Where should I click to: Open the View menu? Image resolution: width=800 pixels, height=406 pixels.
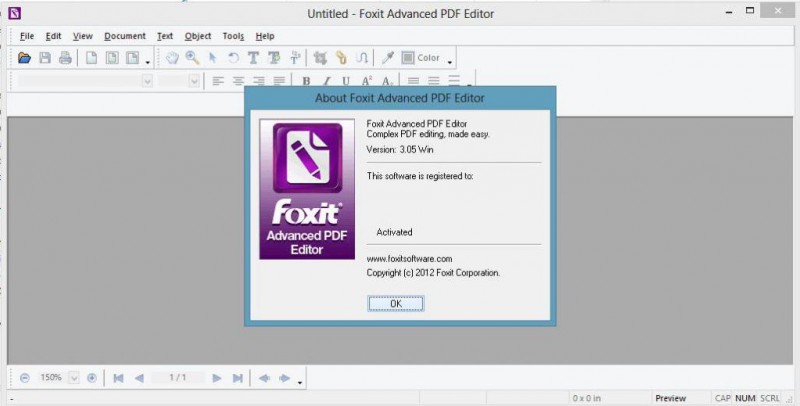click(x=83, y=36)
